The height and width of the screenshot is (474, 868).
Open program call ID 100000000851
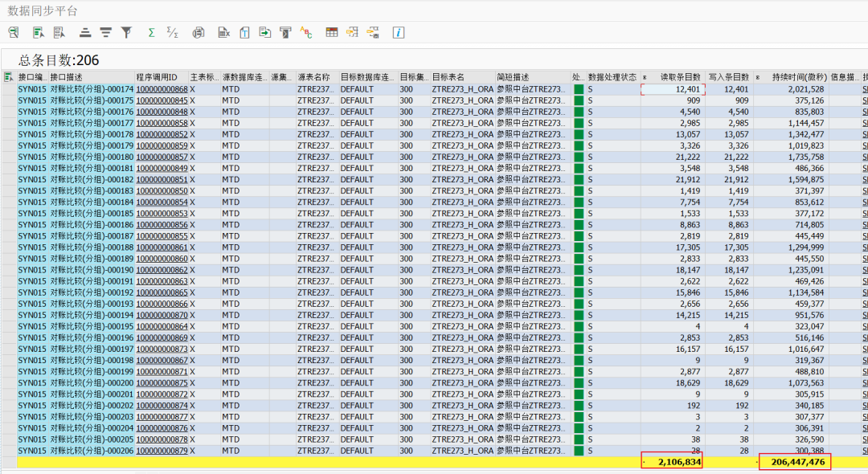pyautogui.click(x=162, y=180)
